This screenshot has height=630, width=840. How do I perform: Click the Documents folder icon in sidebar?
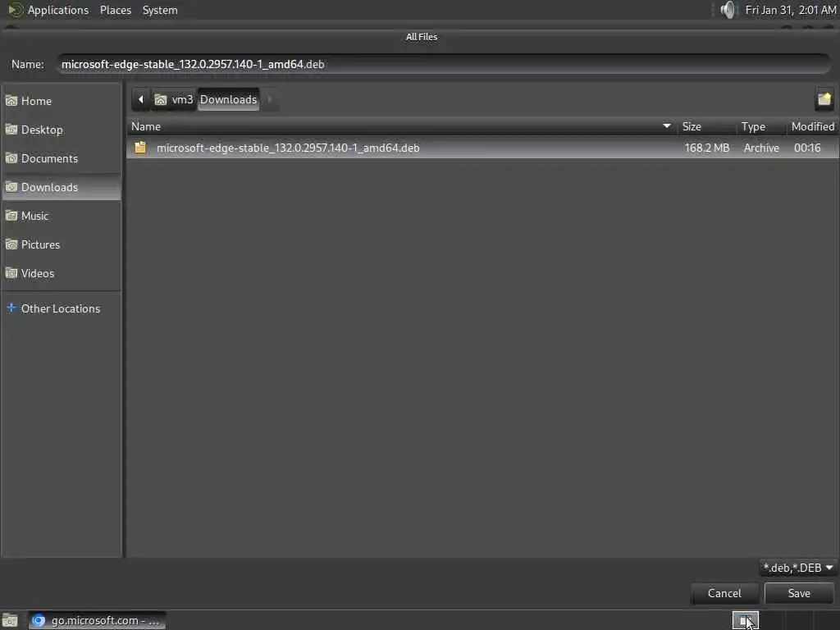11,158
